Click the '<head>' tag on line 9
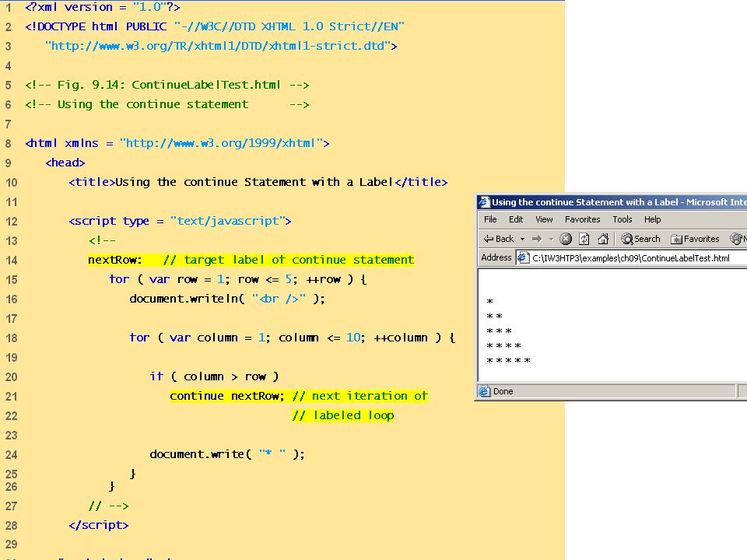Image resolution: width=747 pixels, height=560 pixels. [x=65, y=163]
